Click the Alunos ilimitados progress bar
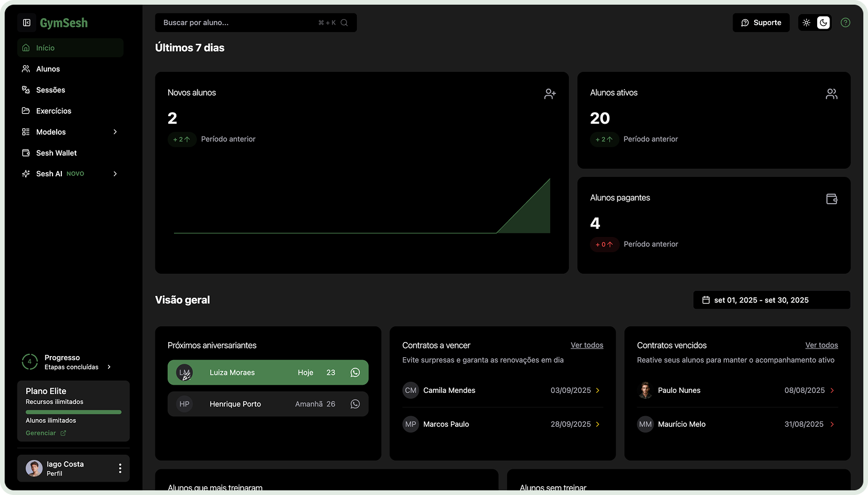 coord(73,411)
